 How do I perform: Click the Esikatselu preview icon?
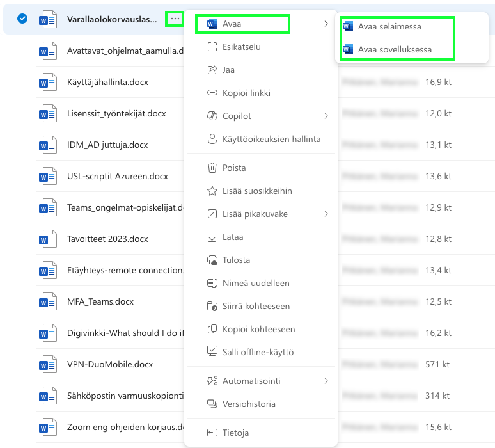[212, 47]
